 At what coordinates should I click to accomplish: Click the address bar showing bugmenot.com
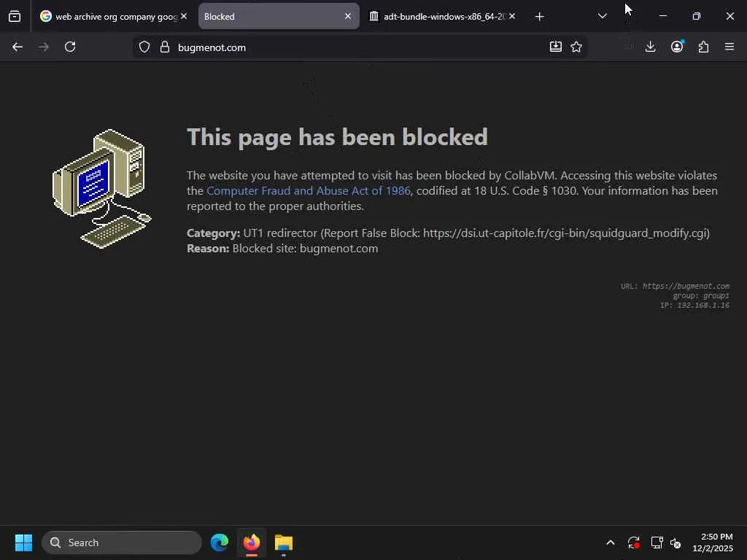pos(360,47)
